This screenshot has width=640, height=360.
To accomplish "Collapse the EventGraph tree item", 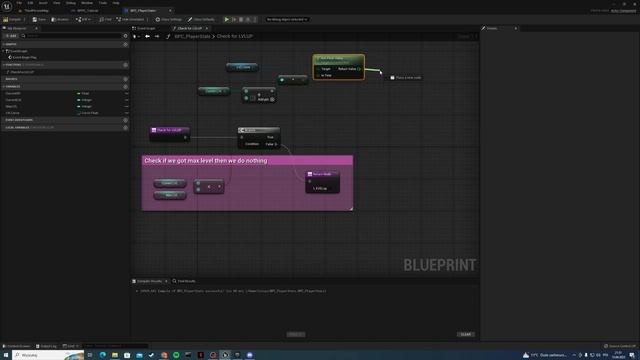I will tap(4, 51).
